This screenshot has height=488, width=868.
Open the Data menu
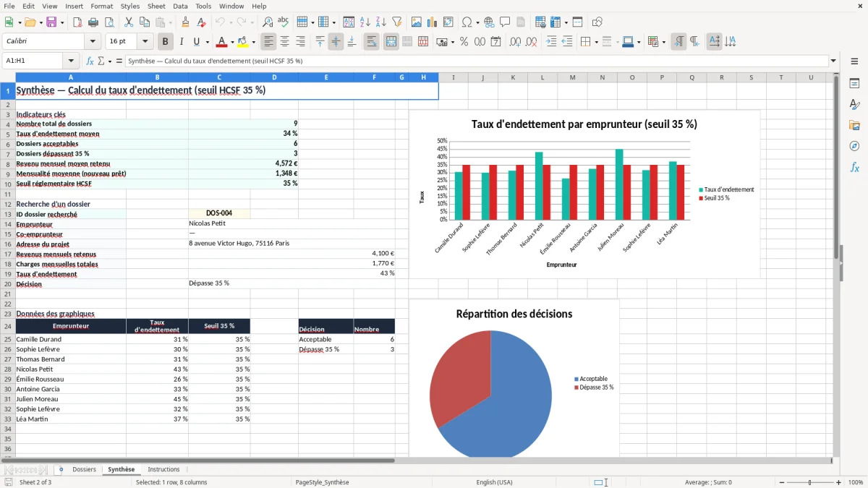pyautogui.click(x=180, y=6)
